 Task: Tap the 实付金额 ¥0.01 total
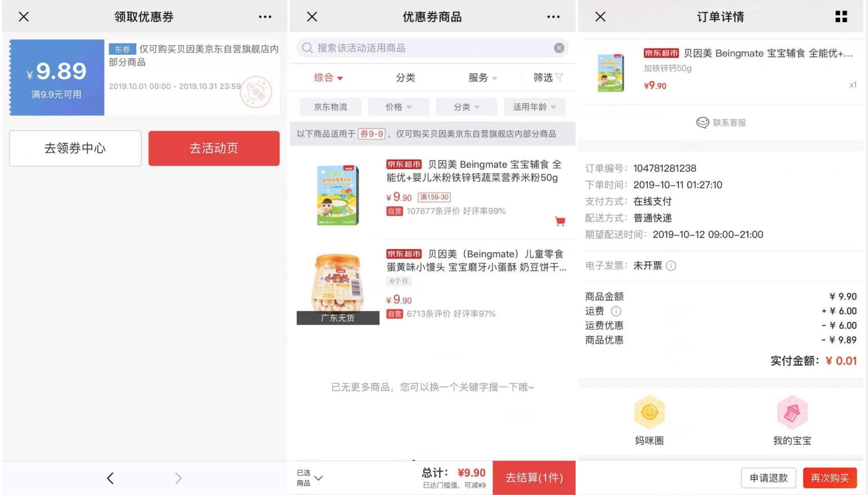tap(813, 361)
